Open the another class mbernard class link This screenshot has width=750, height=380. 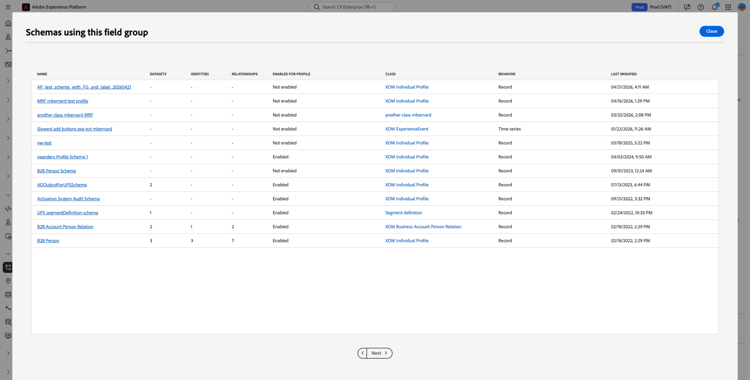tap(408, 115)
